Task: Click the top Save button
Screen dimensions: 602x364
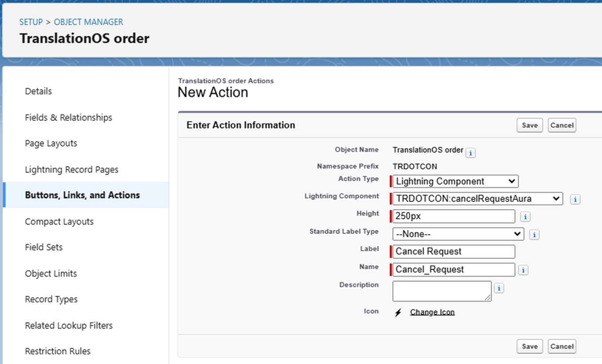Action: [530, 125]
